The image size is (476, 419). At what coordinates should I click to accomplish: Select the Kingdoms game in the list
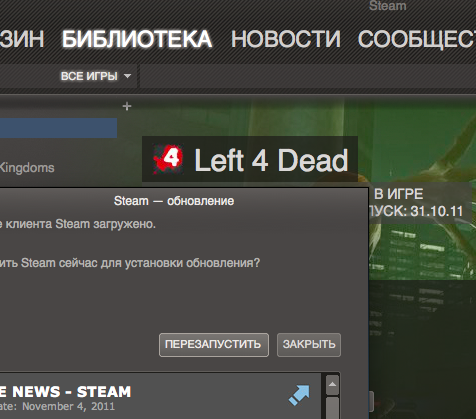tap(27, 167)
